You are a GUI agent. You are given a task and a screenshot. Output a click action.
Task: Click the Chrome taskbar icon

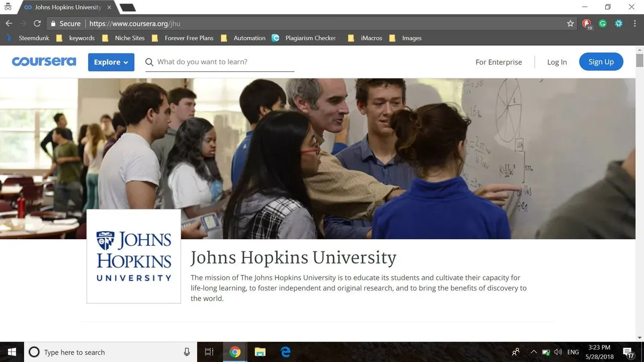point(235,352)
